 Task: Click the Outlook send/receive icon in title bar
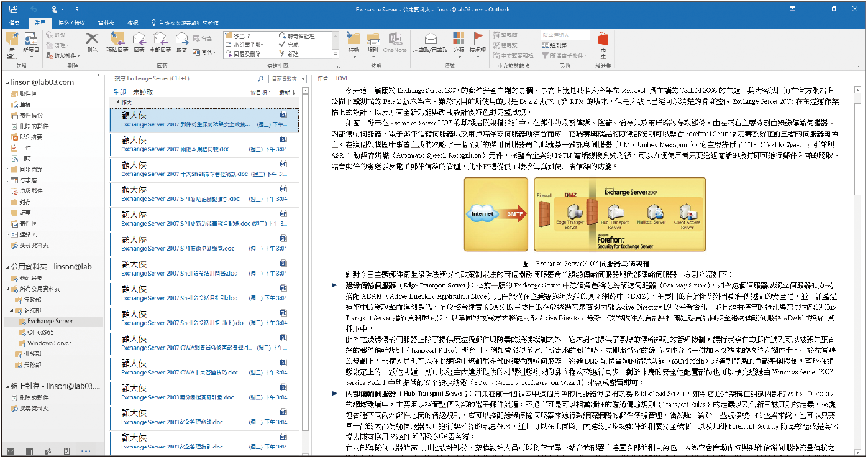[13, 9]
